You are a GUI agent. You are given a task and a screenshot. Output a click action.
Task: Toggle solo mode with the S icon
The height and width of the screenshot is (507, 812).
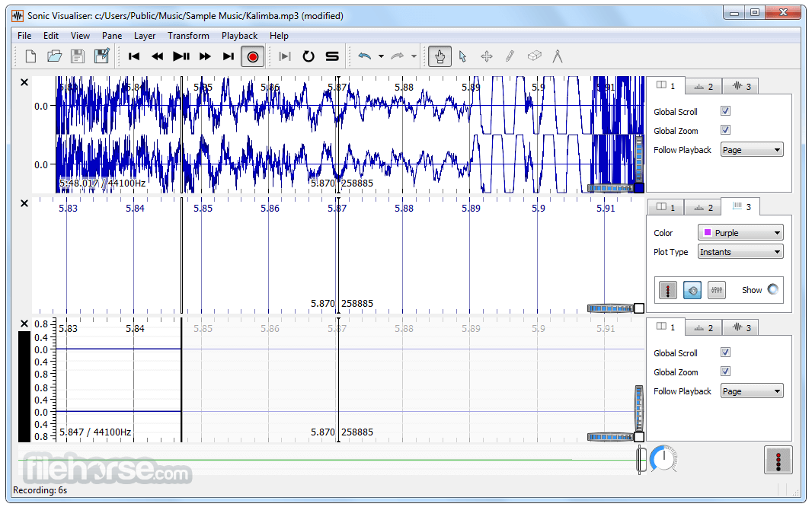332,56
